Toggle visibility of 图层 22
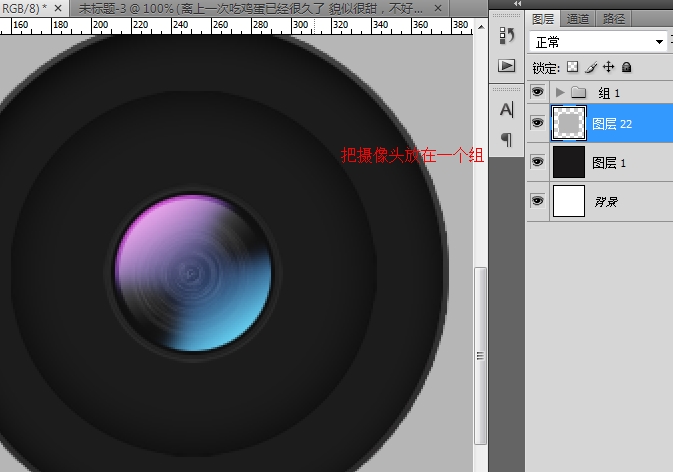This screenshot has width=673, height=472. click(538, 123)
